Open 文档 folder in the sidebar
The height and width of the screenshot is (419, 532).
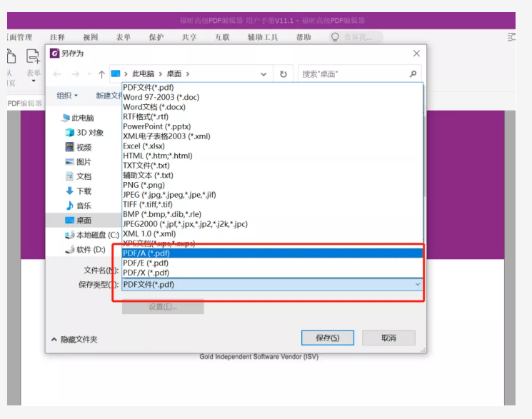pyautogui.click(x=79, y=176)
